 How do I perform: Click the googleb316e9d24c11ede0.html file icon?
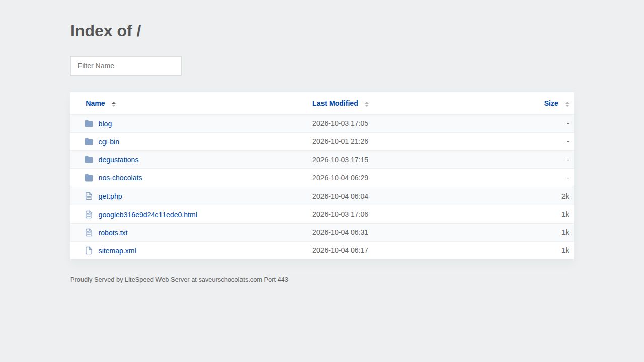pyautogui.click(x=89, y=214)
